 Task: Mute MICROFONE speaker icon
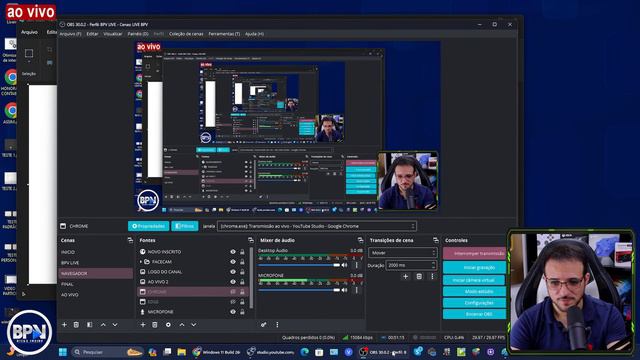[344, 290]
